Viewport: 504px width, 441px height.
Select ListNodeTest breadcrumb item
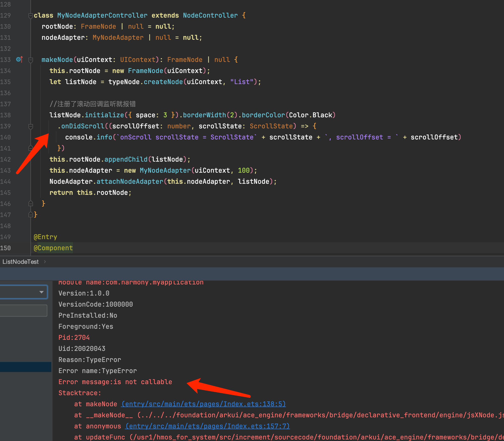(20, 262)
